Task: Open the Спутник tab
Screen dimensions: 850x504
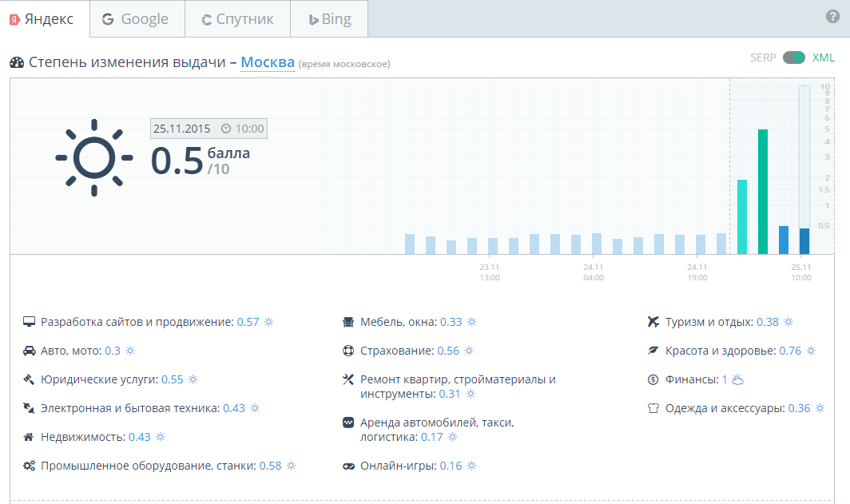Action: (x=237, y=19)
